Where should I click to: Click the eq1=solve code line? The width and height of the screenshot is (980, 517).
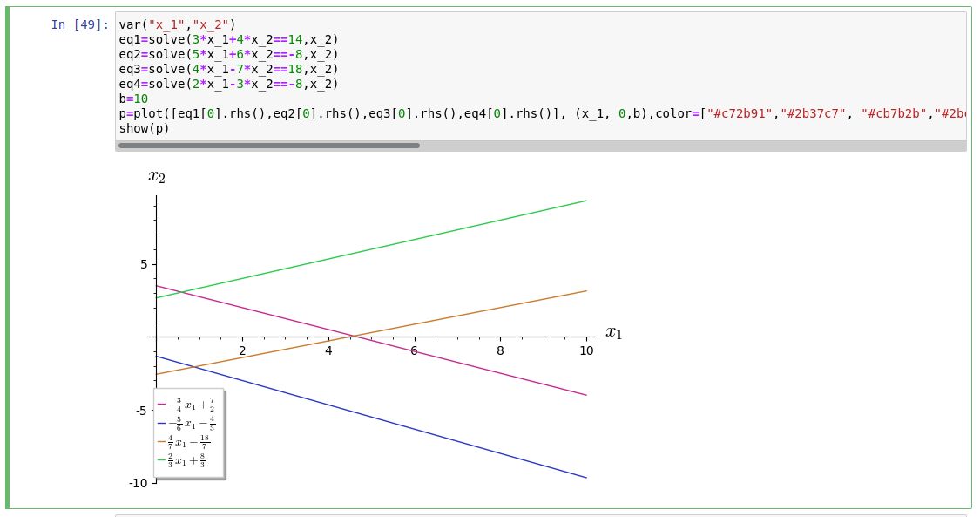(228, 39)
